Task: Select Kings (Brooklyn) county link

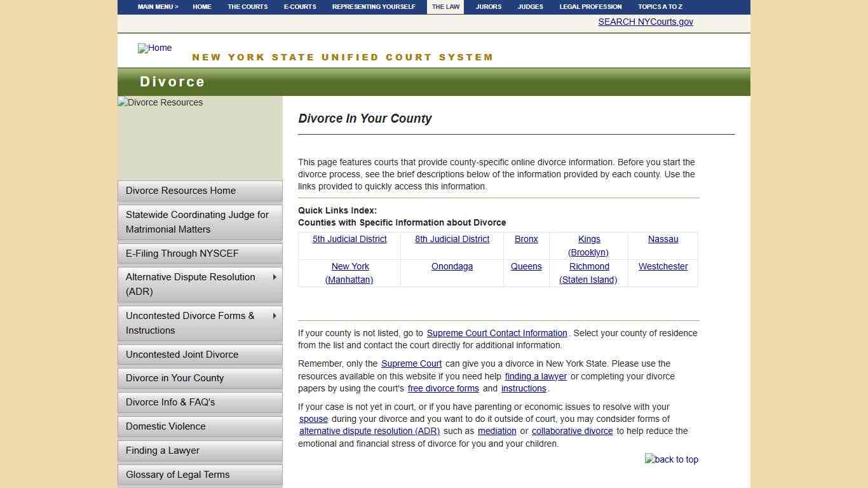Action: (x=588, y=245)
